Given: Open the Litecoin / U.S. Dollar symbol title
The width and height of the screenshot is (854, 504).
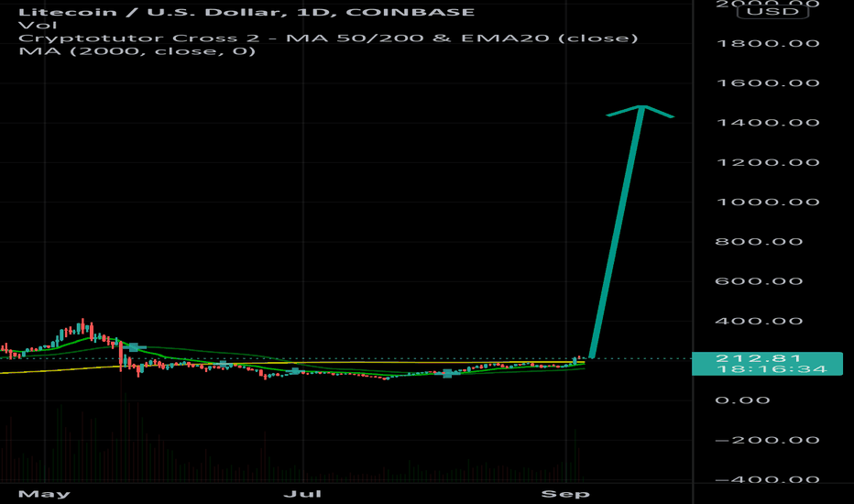Looking at the screenshot, I should click(x=246, y=12).
